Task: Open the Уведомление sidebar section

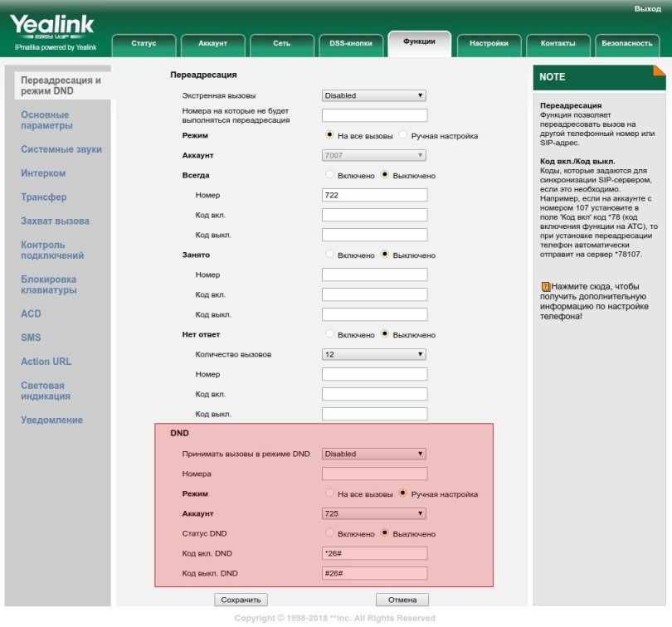Action: 52,420
